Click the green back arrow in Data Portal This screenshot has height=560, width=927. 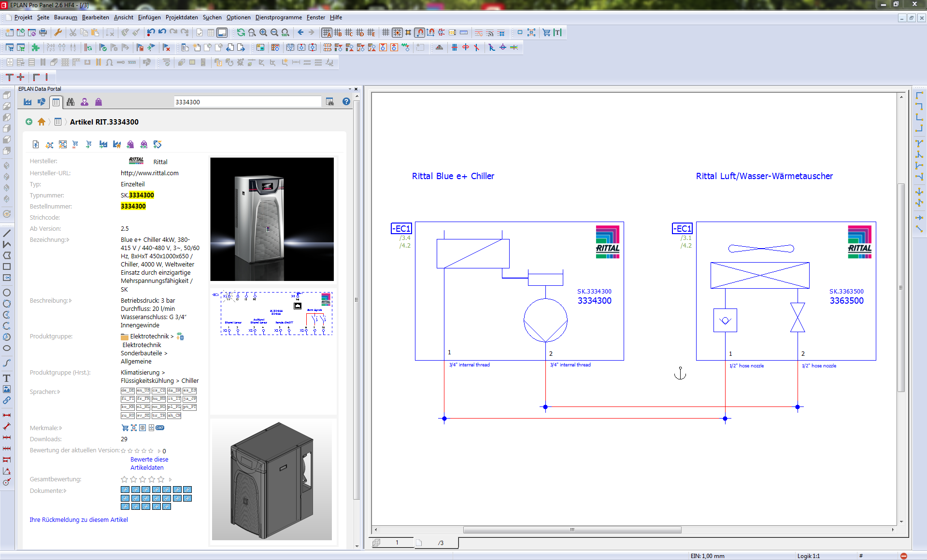tap(29, 122)
